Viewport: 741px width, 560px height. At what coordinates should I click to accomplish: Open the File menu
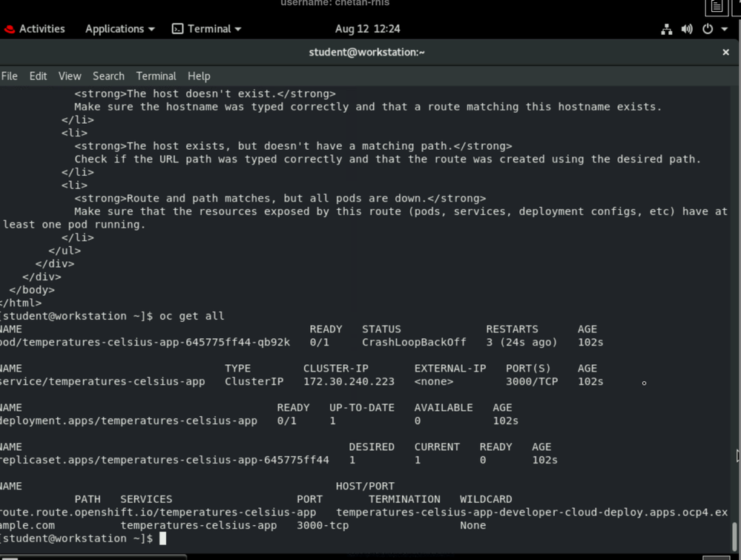coord(10,76)
